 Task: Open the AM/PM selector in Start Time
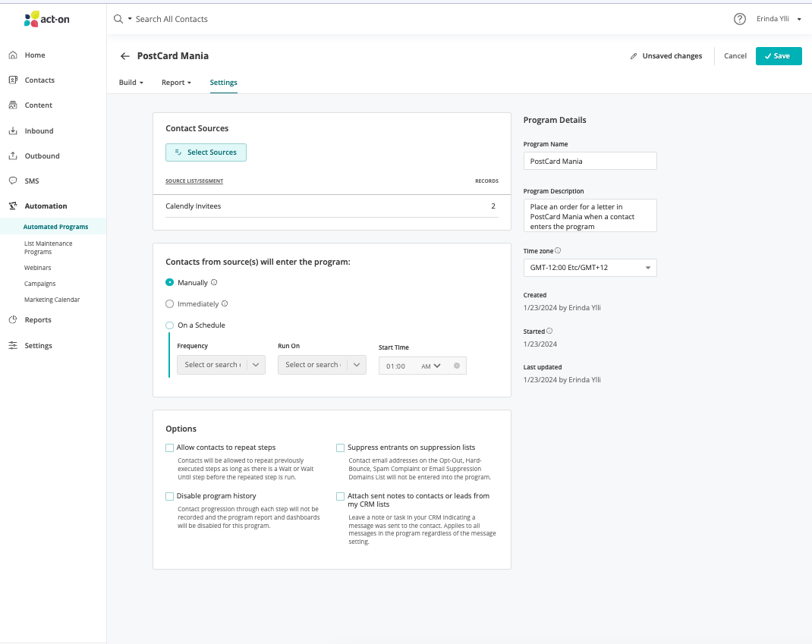431,366
